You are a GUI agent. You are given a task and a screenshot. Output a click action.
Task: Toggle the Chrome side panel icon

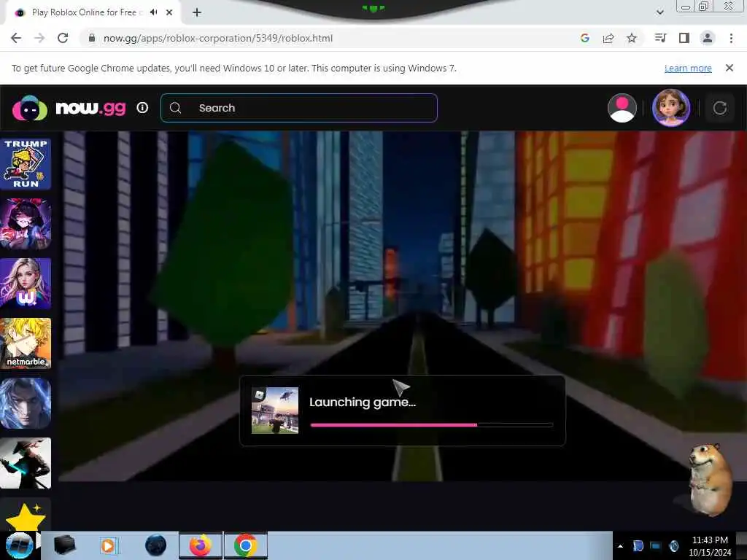[684, 38]
